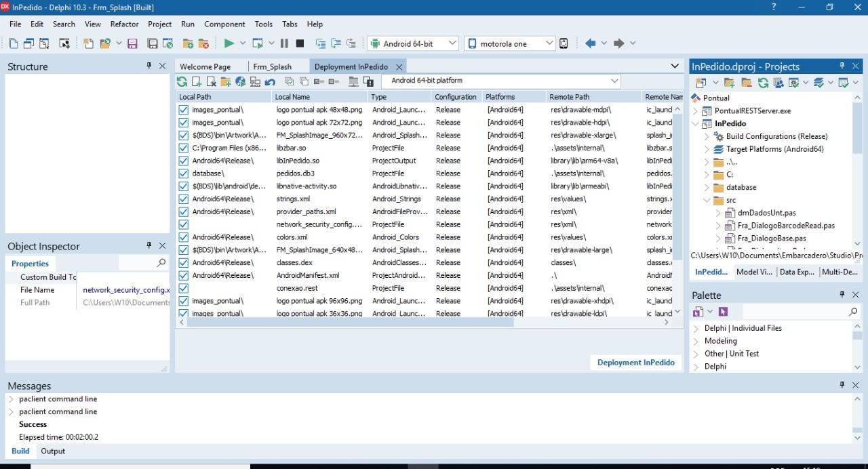Open the Component menu
Screen dimensions: 868x469
tap(224, 24)
